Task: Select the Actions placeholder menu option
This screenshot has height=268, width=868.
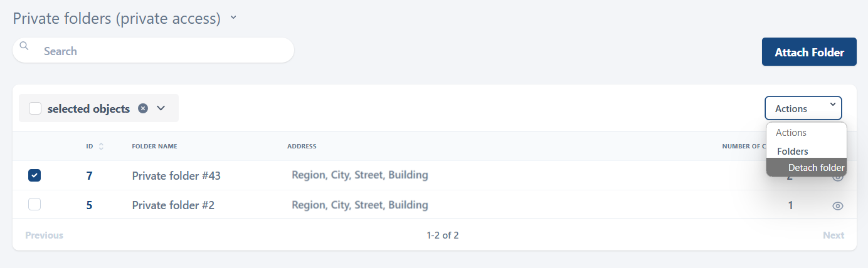Action: (x=791, y=133)
